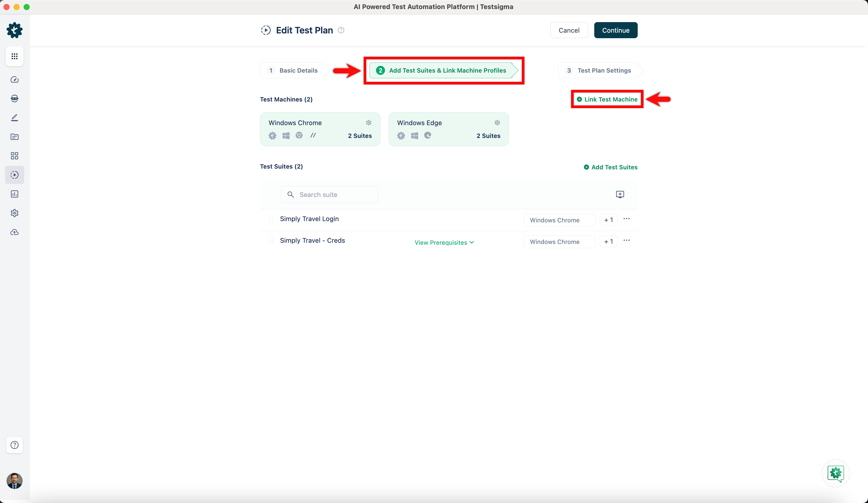Viewport: 868px width, 503px height.
Task: Open more options for Simply Travel Login
Action: click(627, 219)
